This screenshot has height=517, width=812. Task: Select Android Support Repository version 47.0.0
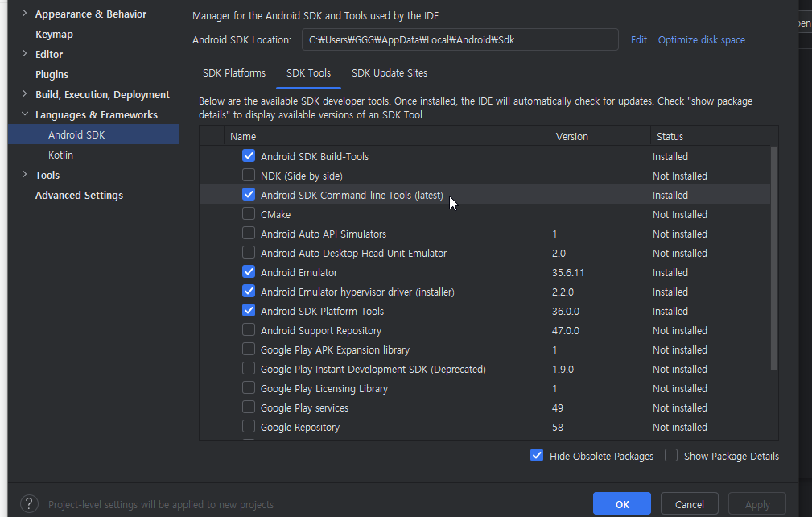tap(566, 330)
